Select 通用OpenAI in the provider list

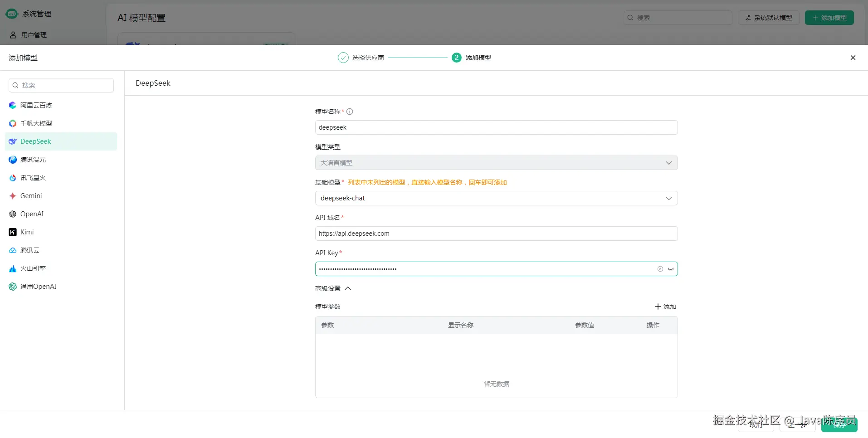click(61, 287)
